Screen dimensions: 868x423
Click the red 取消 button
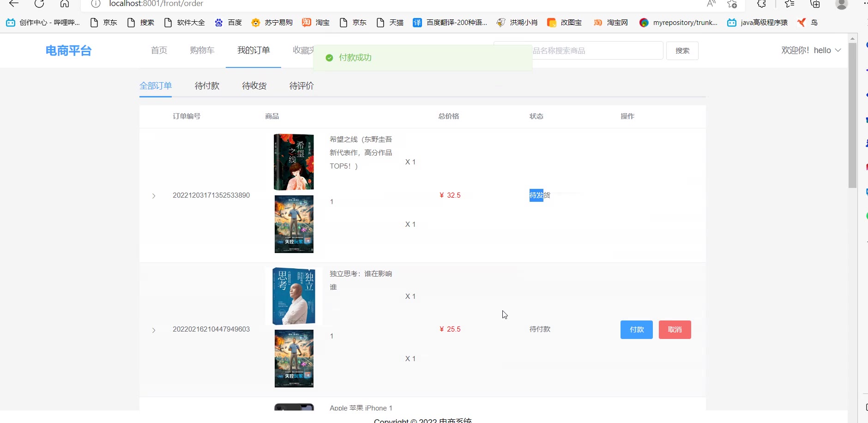[x=675, y=330]
